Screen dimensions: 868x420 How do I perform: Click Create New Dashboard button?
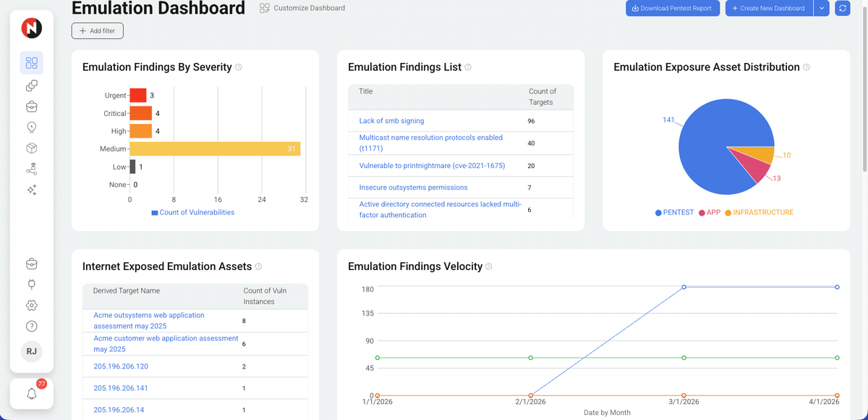(x=769, y=9)
